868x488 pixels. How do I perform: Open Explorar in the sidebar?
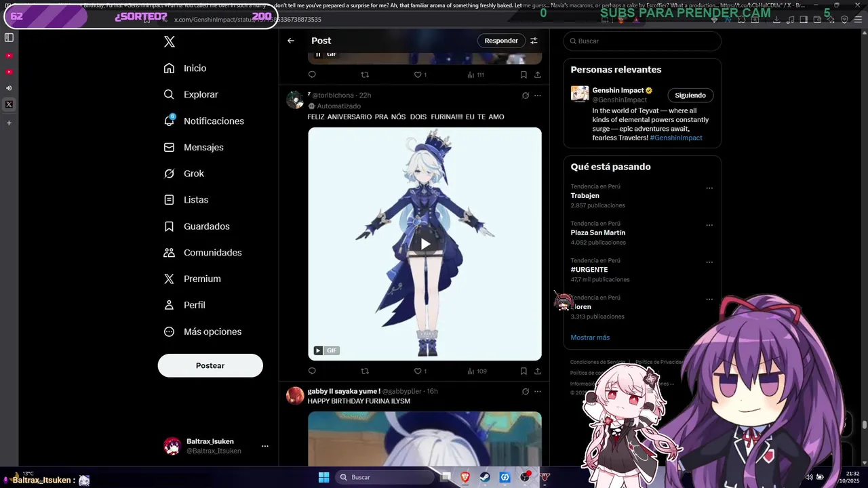pyautogui.click(x=191, y=95)
